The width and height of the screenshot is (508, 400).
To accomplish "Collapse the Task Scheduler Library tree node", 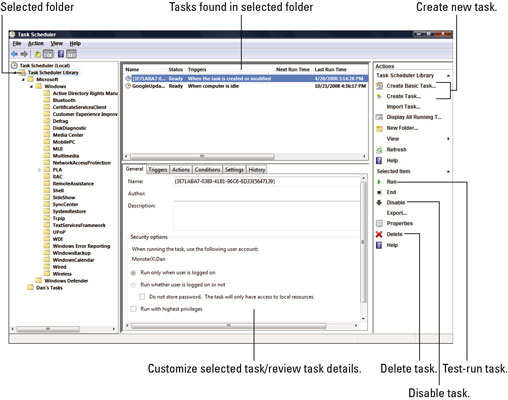I will tap(15, 73).
